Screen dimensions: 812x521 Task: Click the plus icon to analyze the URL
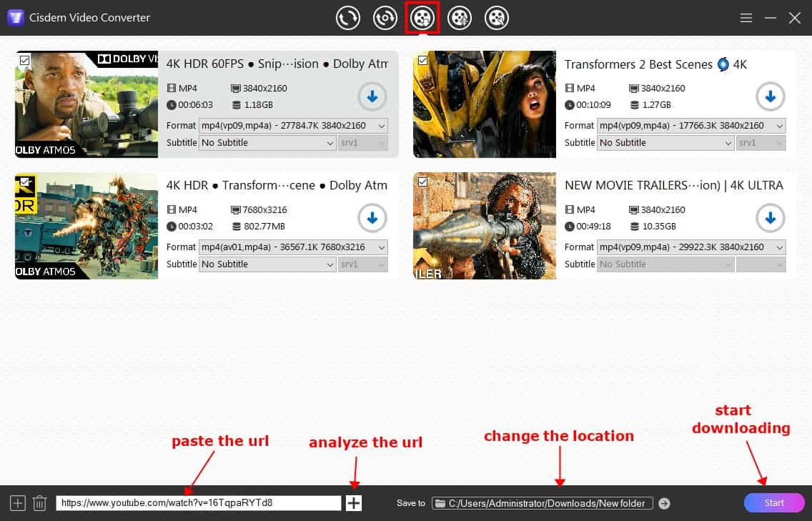(354, 503)
